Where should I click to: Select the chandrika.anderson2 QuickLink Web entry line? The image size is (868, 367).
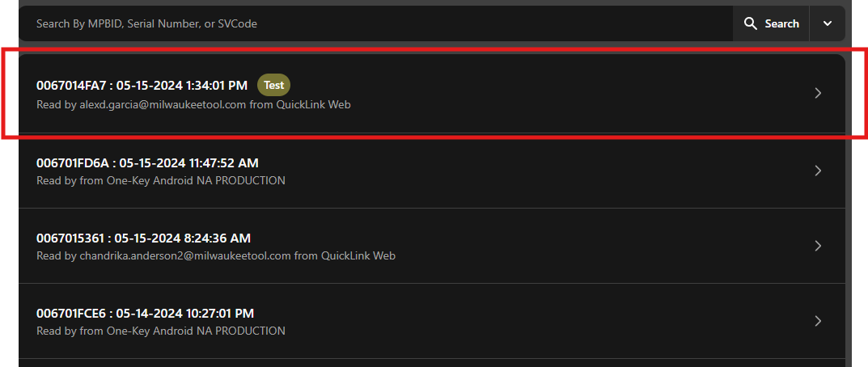tap(216, 255)
